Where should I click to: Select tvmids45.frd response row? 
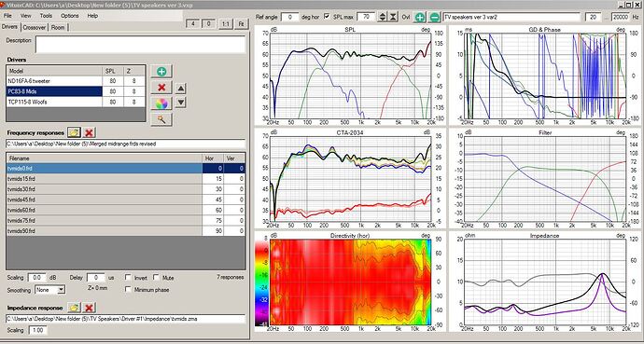(126, 200)
